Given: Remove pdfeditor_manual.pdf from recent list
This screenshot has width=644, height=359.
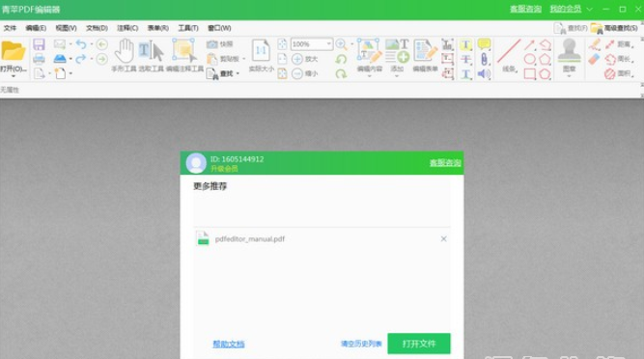Looking at the screenshot, I should (x=443, y=238).
